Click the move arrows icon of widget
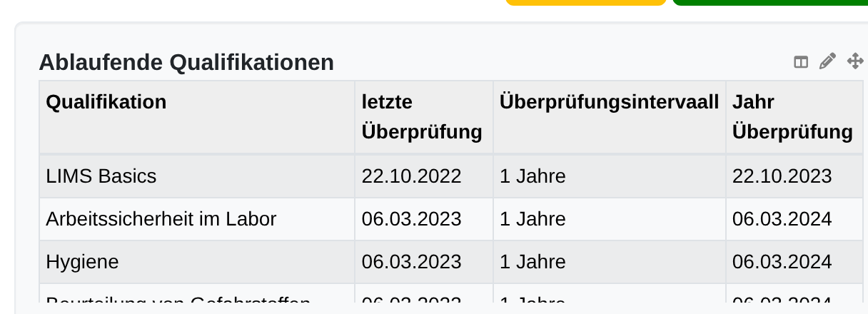 (855, 61)
